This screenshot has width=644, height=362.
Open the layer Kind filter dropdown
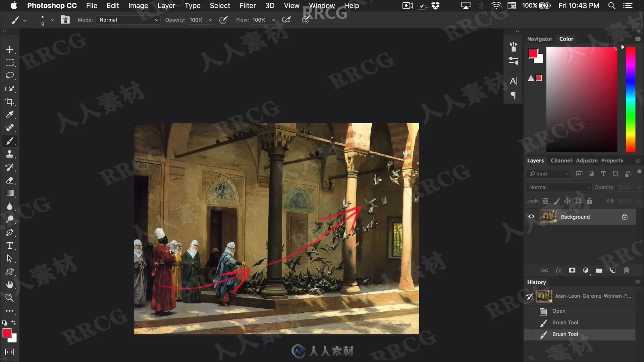coord(548,174)
